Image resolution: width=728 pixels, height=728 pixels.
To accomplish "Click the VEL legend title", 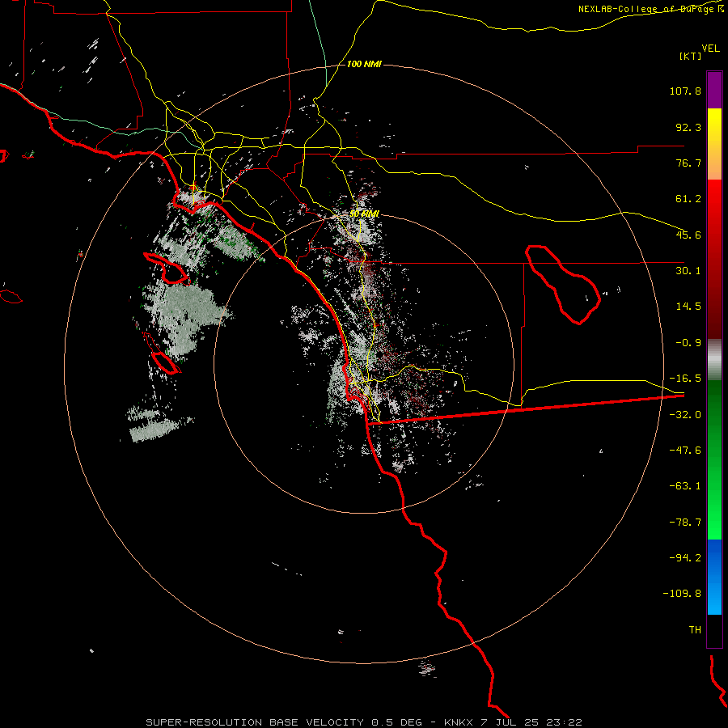I will click(x=710, y=49).
